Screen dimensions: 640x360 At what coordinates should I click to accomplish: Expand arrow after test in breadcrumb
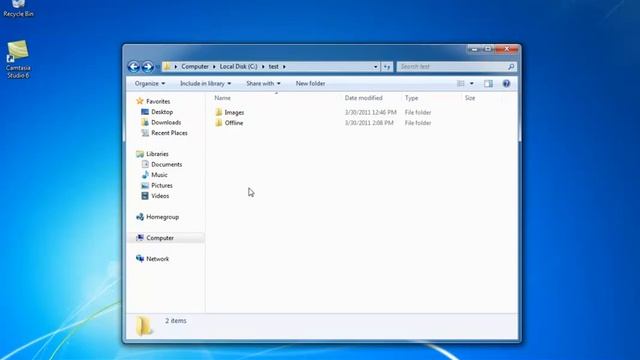[x=284, y=67]
